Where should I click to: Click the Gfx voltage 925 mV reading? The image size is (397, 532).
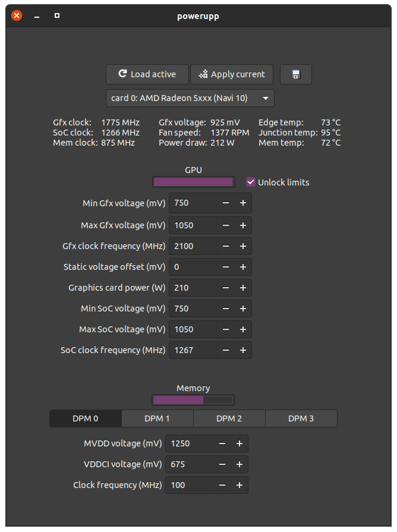[199, 122]
